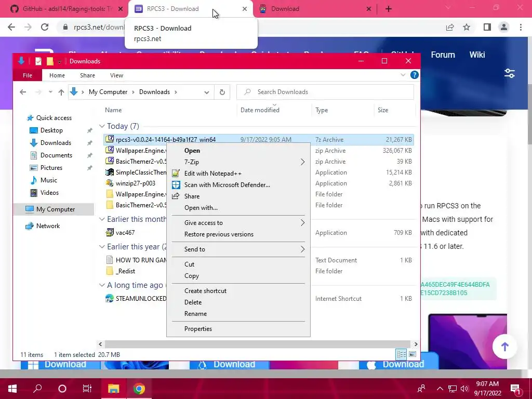Image resolution: width=532 pixels, height=399 pixels.
Task: Choose Share from context menu
Action: coord(238,196)
